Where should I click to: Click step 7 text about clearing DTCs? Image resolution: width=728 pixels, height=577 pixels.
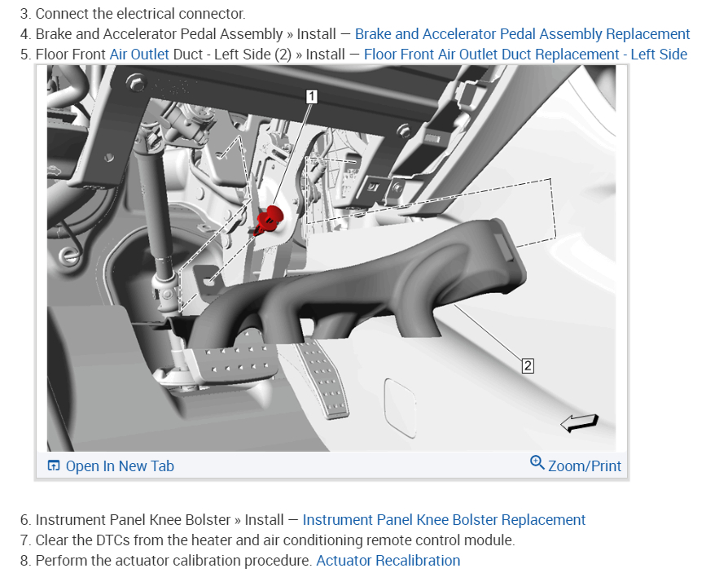click(275, 540)
